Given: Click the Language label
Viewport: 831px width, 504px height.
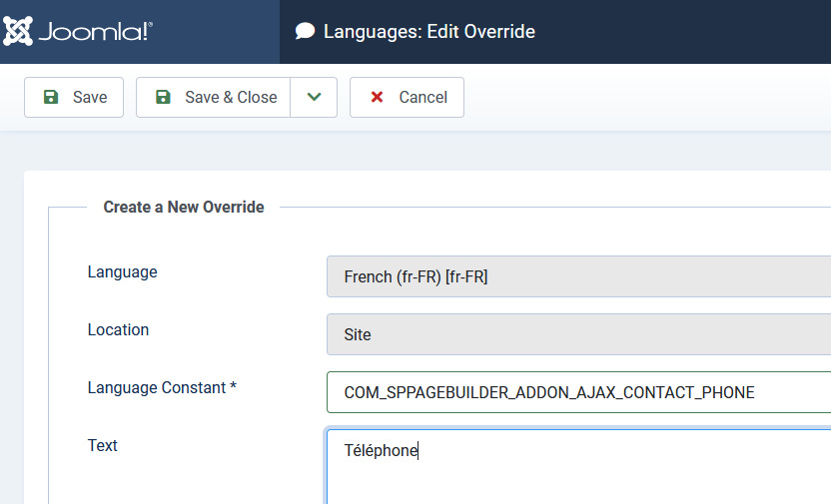Looking at the screenshot, I should click(x=122, y=271).
